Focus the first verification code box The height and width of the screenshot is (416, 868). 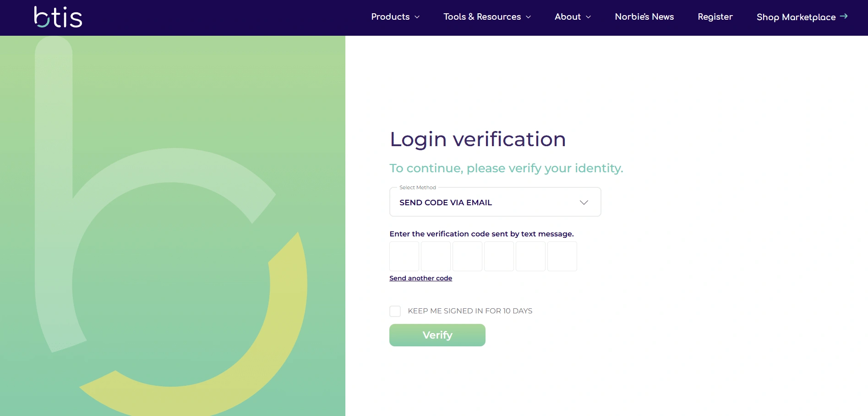[x=404, y=257]
